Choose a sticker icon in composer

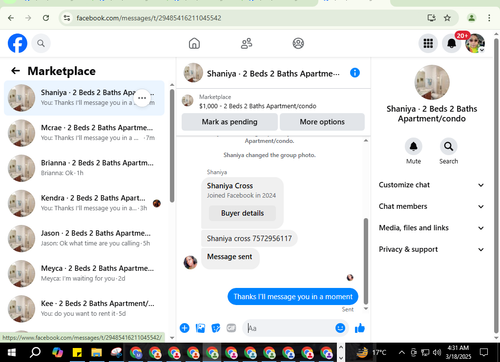(x=216, y=328)
